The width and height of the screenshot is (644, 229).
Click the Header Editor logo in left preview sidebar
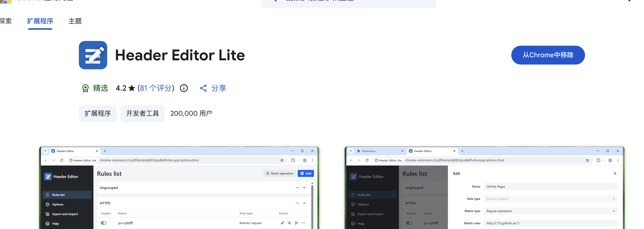point(48,177)
